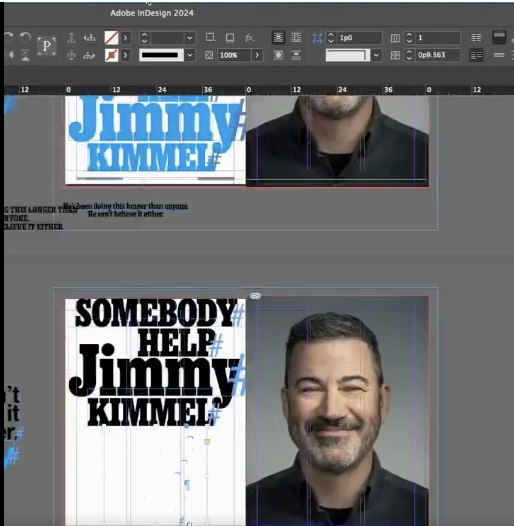
Task: Click the 0p9.563 gutter field
Action: coord(438,55)
